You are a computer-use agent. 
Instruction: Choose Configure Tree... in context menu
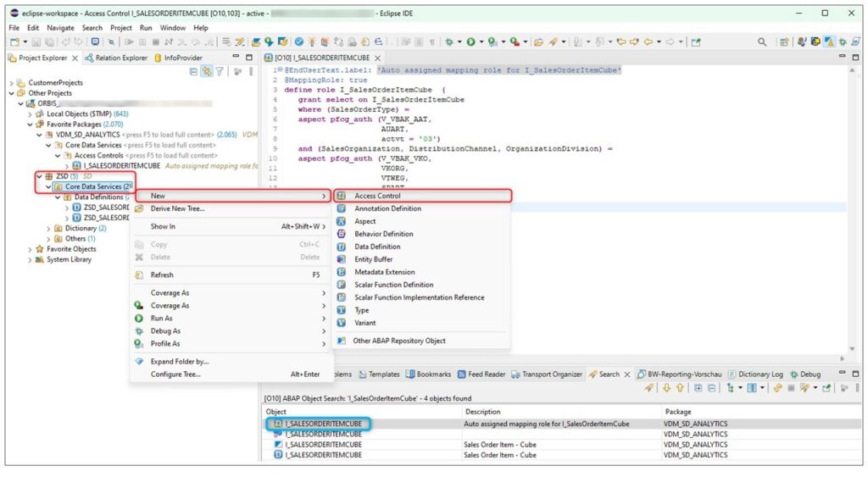pyautogui.click(x=231, y=374)
